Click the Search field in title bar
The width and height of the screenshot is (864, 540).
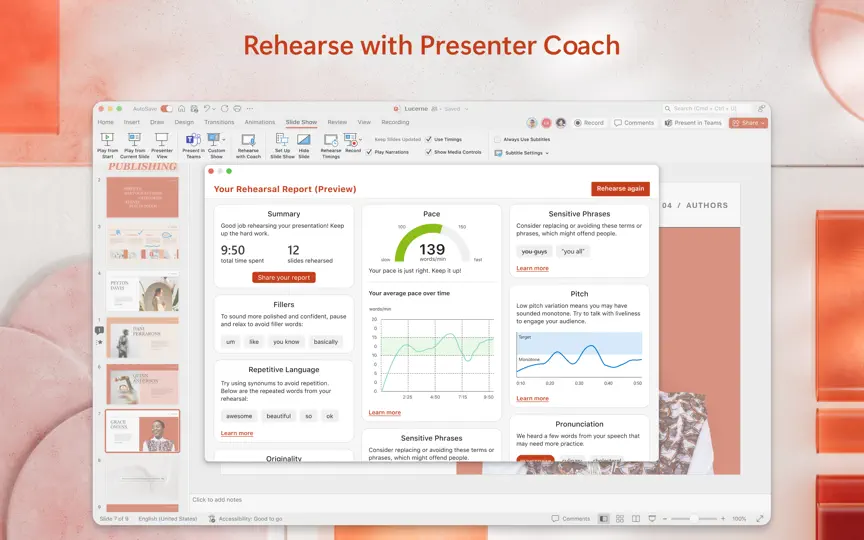707,109
